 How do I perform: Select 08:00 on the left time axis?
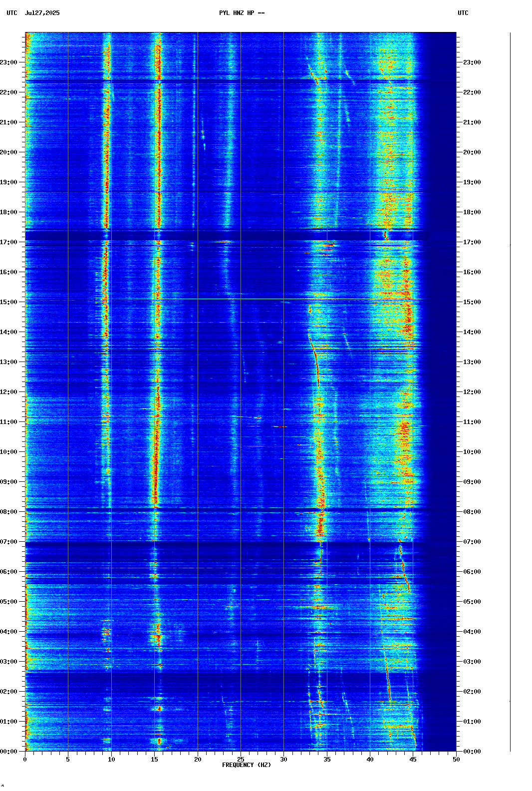(8, 512)
